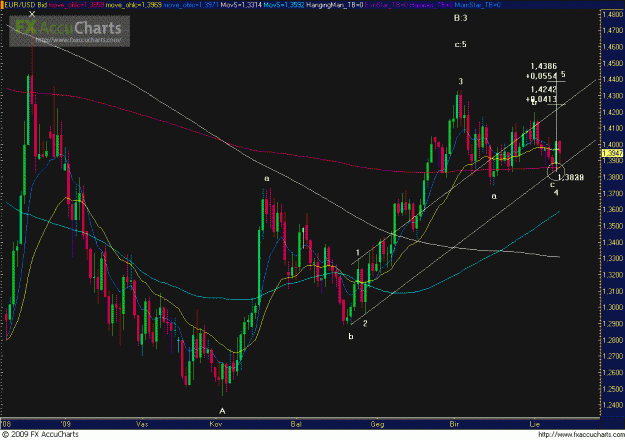This screenshot has width=625, height=440.
Task: Click the highlighted current price 1,3947
Action: (612, 153)
